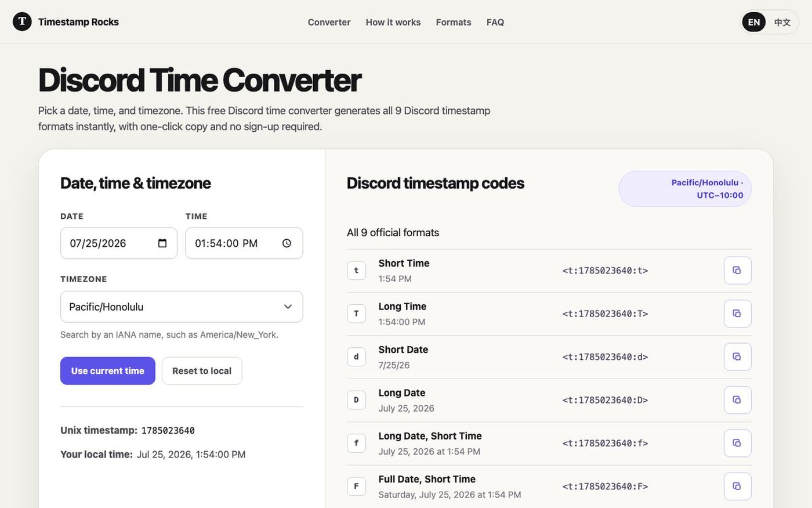Click the uppercase D format badge
The width and height of the screenshot is (812, 508).
coord(356,400)
